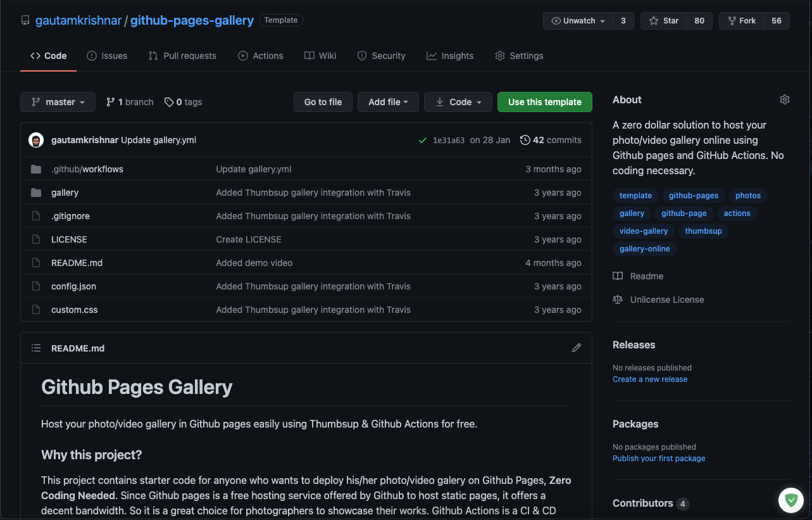812x520 pixels.
Task: Click the custom.css file icon
Action: click(36, 310)
